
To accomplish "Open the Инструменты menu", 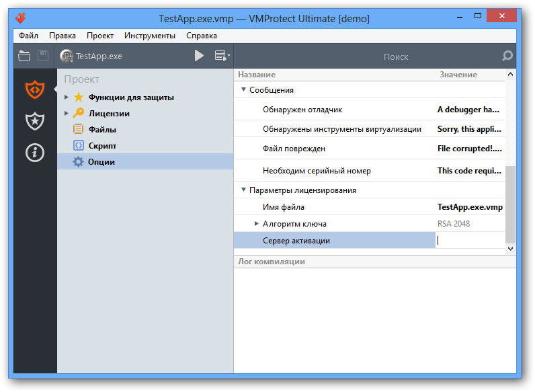I will 150,36.
